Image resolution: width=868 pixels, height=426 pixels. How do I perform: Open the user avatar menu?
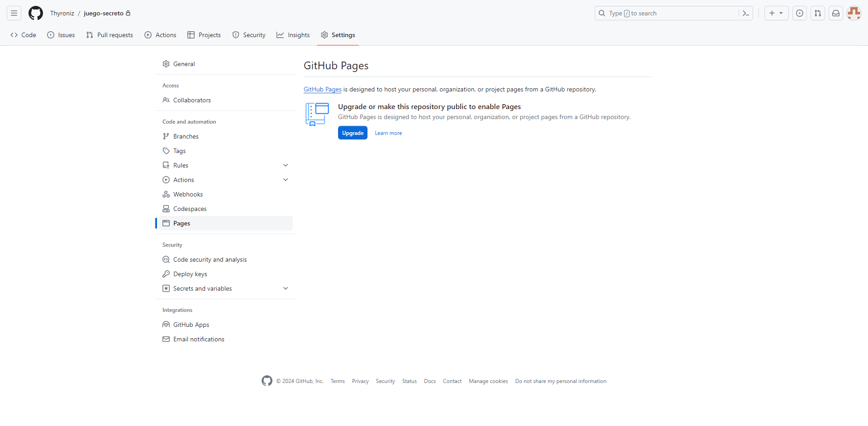[x=854, y=13]
